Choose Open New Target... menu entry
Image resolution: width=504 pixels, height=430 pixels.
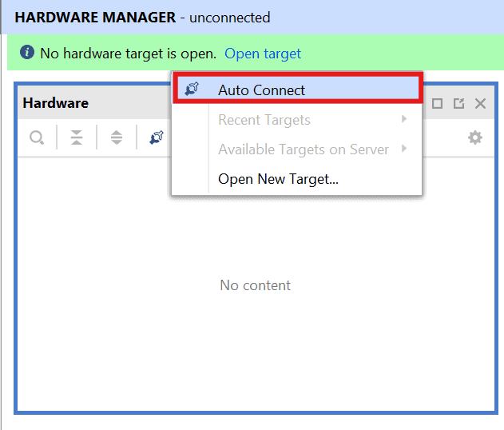click(278, 179)
